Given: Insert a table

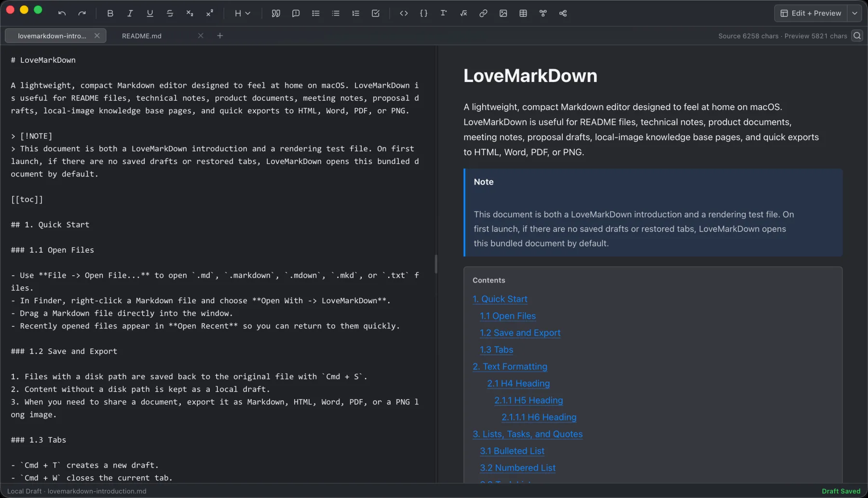Looking at the screenshot, I should coord(523,13).
